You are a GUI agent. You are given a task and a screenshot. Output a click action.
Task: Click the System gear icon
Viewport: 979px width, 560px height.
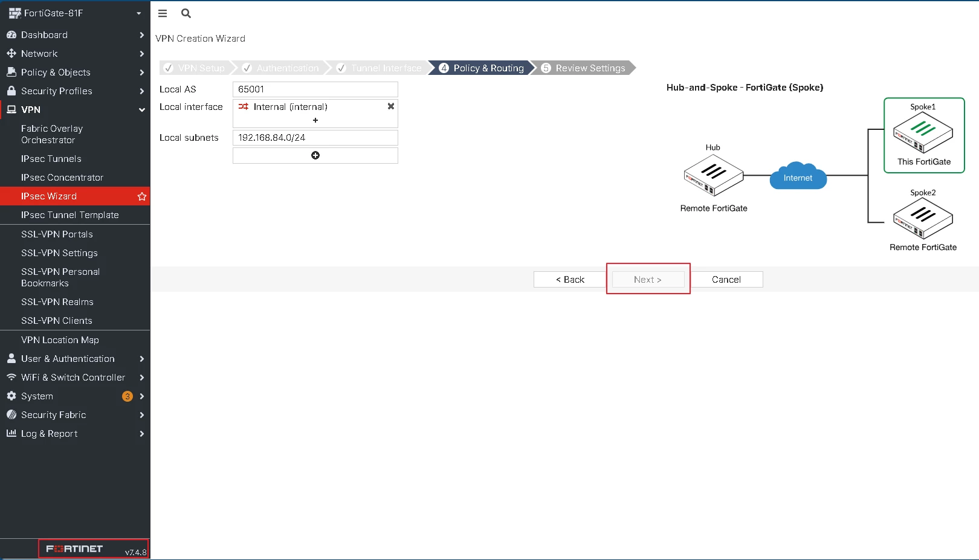[11, 396]
